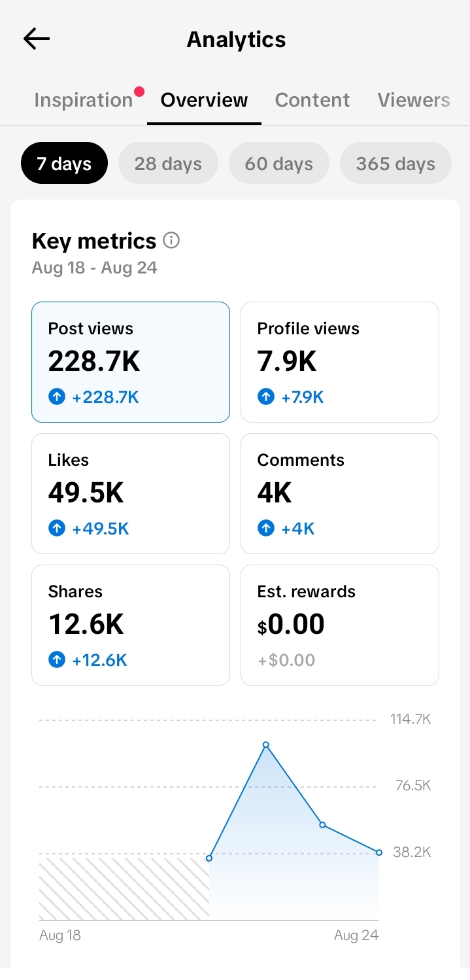Image resolution: width=470 pixels, height=980 pixels.
Task: Click the up-arrow icon under Comments
Action: [266, 528]
